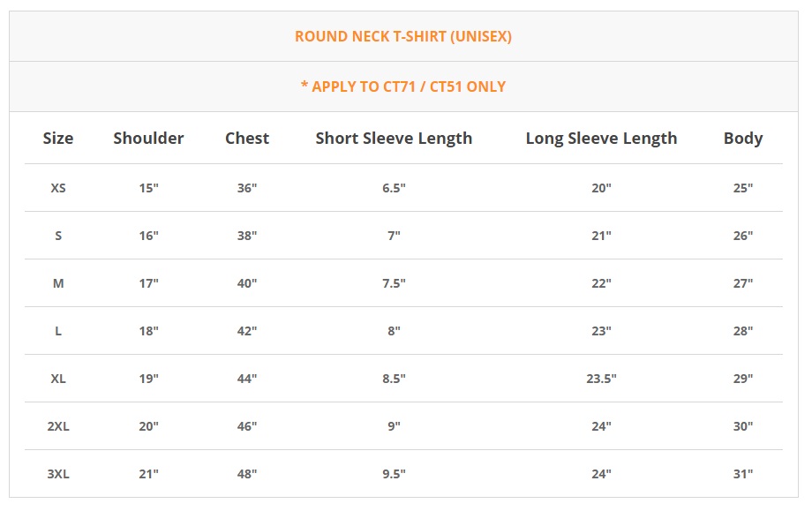Click the 23.5" long sleeve value
The height and width of the screenshot is (511, 812).
point(601,379)
